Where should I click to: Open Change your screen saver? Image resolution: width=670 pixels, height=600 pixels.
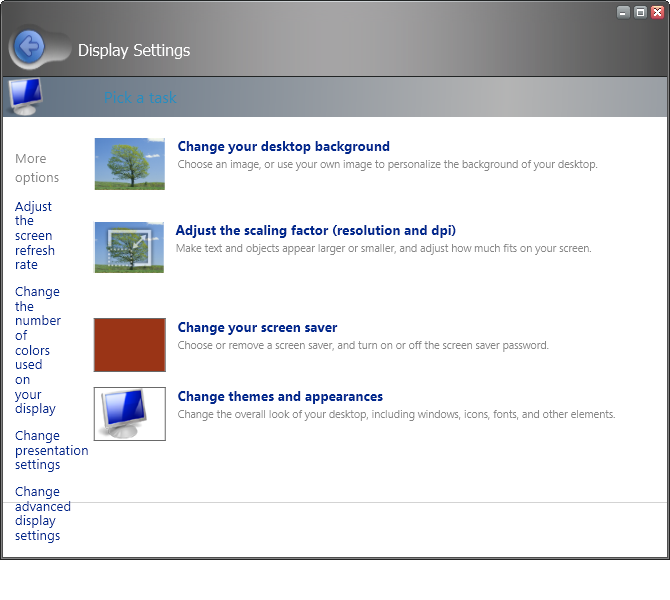[x=257, y=328]
